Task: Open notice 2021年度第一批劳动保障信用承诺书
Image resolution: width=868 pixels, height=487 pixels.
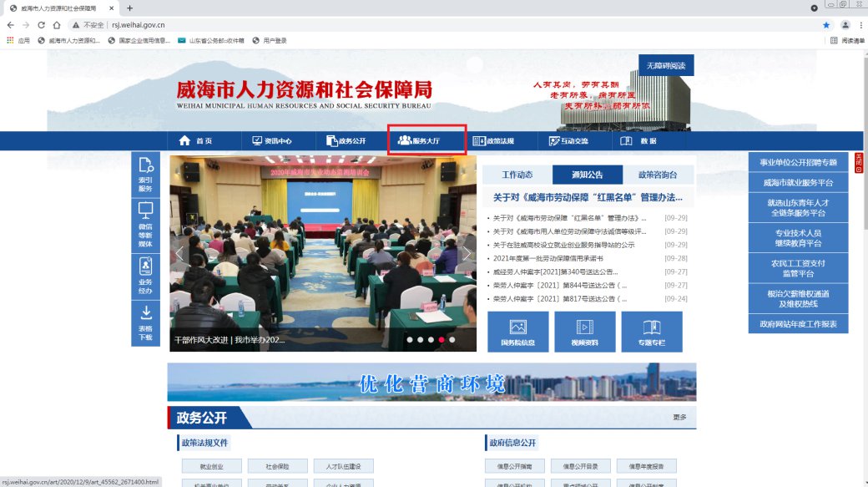Action: [x=548, y=258]
